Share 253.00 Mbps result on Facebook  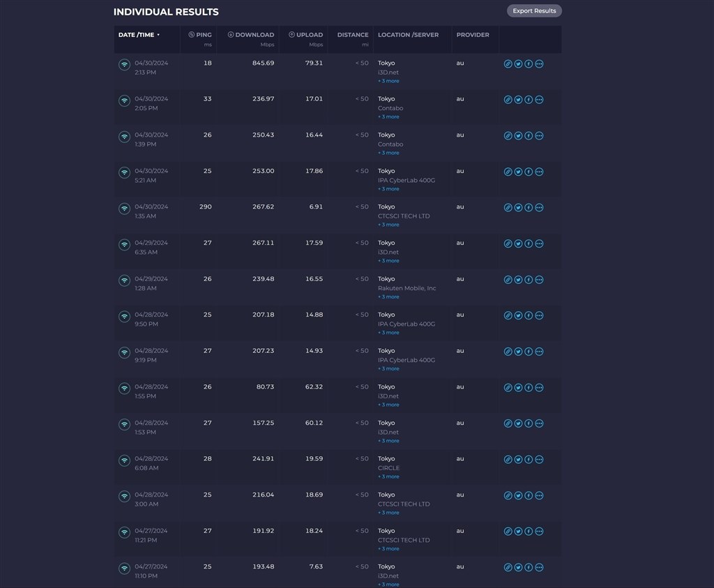click(529, 172)
